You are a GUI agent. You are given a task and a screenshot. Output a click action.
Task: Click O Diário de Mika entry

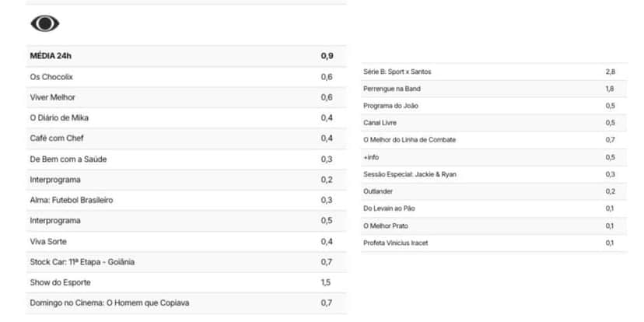pos(186,118)
